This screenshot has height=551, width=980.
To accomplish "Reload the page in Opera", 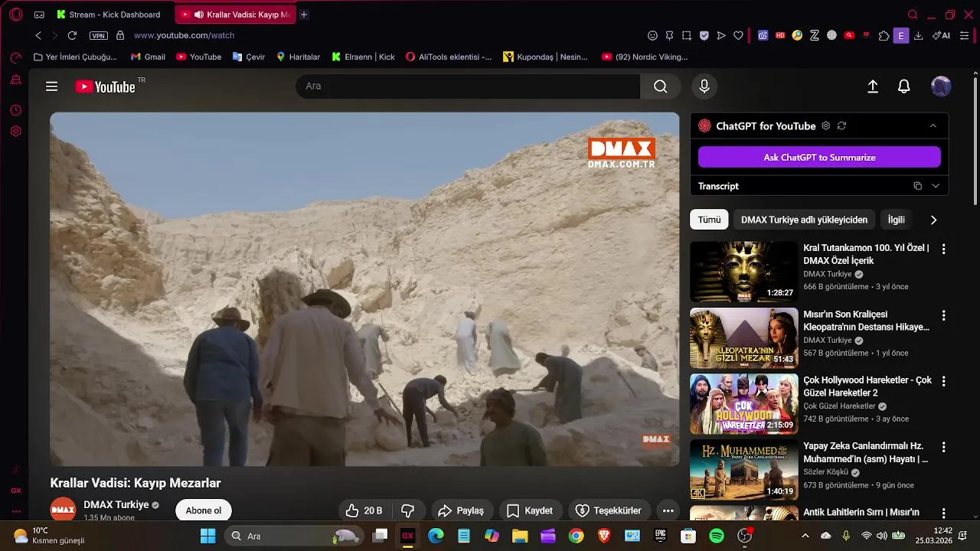I will coord(72,35).
